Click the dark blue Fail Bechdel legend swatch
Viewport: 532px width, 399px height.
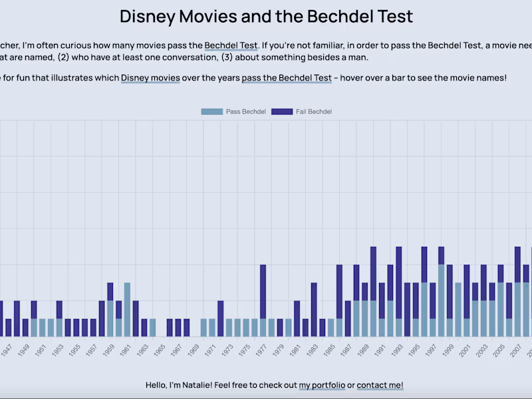pos(282,112)
